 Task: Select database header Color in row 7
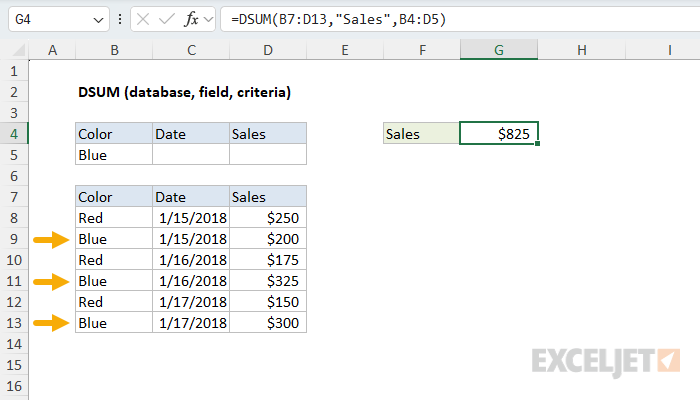[114, 196]
